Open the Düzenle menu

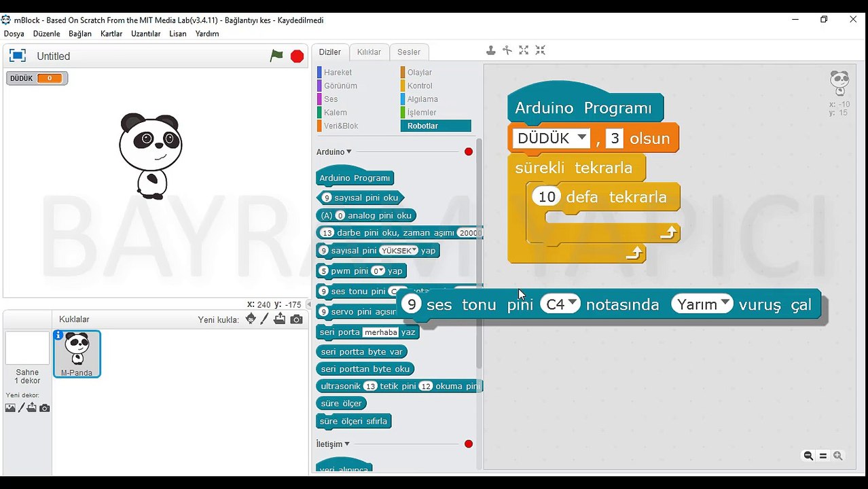[x=46, y=33]
